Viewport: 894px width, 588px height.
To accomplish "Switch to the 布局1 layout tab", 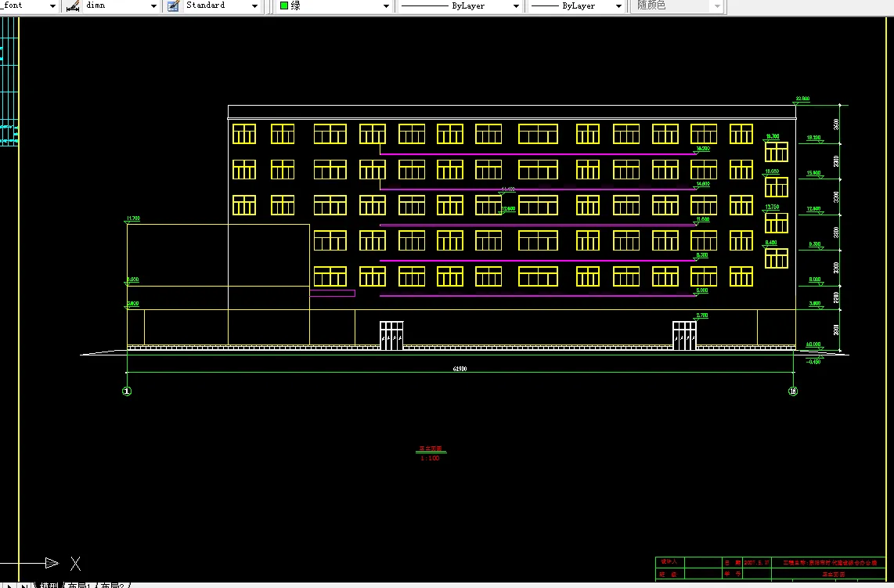I will click(79, 585).
